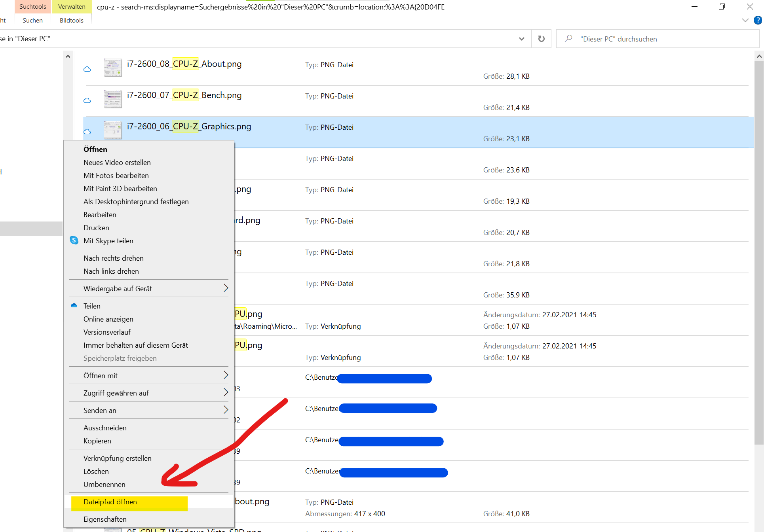Screen dimensions: 764x532
Task: Switch to the Bildtools ribbon tab
Action: pyautogui.click(x=72, y=20)
